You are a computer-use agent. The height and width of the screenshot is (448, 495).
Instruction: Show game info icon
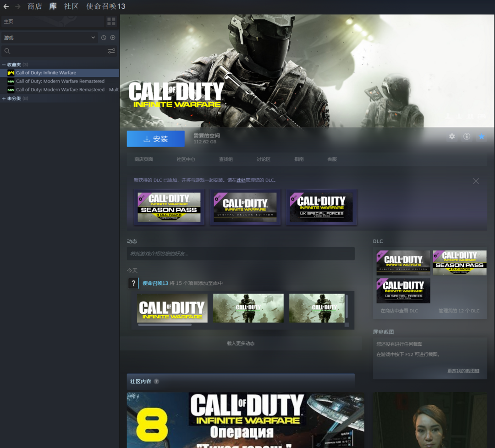pyautogui.click(x=467, y=137)
